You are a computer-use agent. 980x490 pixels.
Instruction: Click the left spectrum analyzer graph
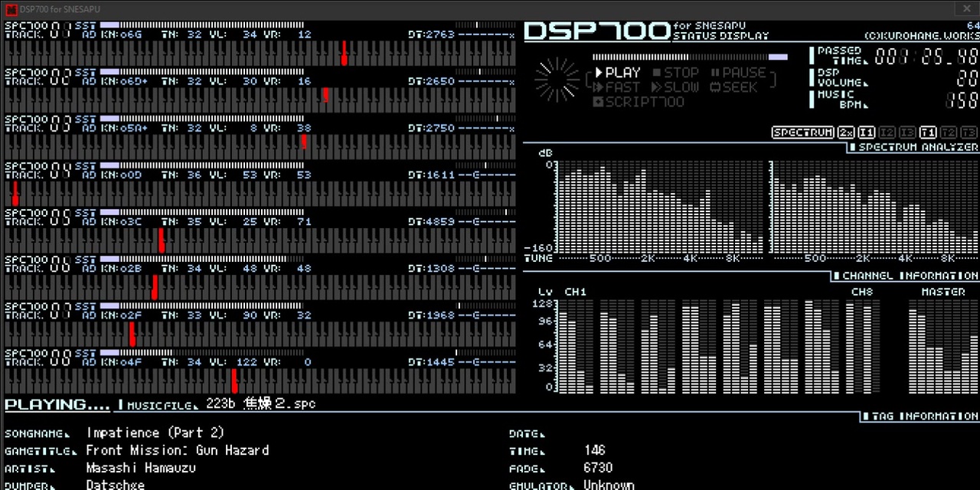(x=660, y=207)
